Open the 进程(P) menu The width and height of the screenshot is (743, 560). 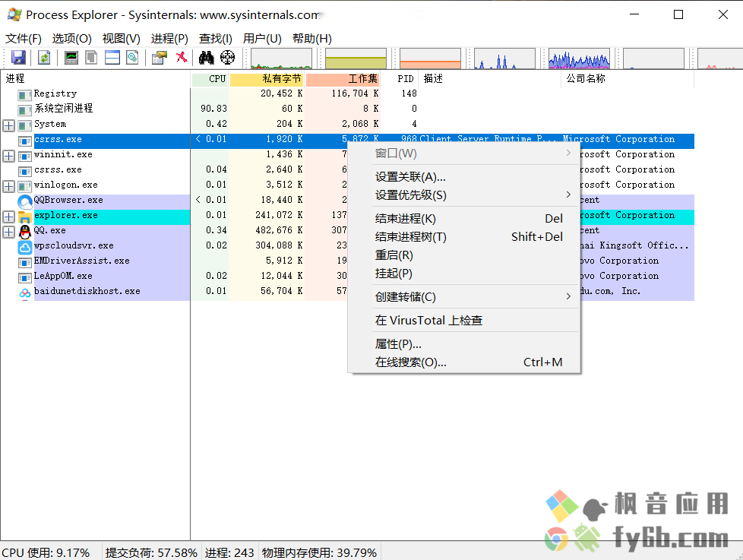(x=169, y=39)
